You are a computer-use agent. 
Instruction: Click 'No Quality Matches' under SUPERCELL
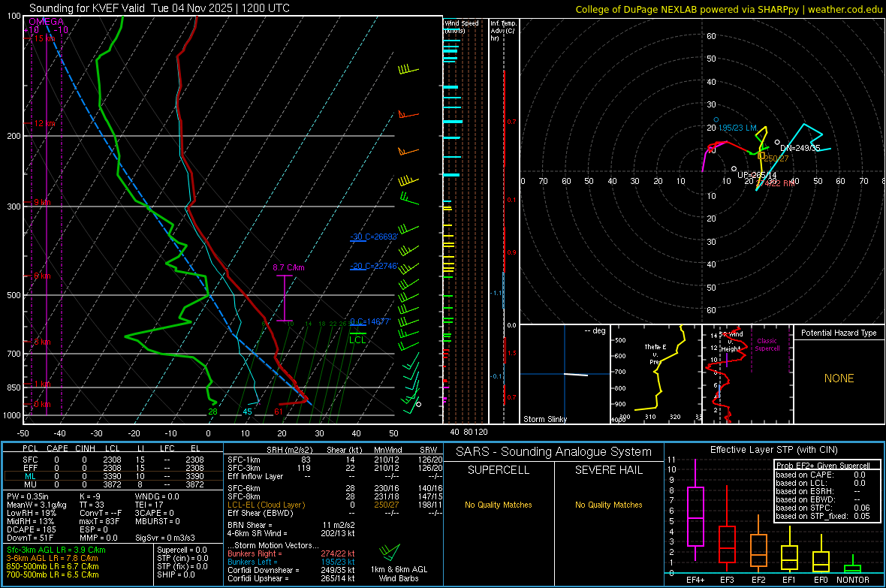(499, 505)
